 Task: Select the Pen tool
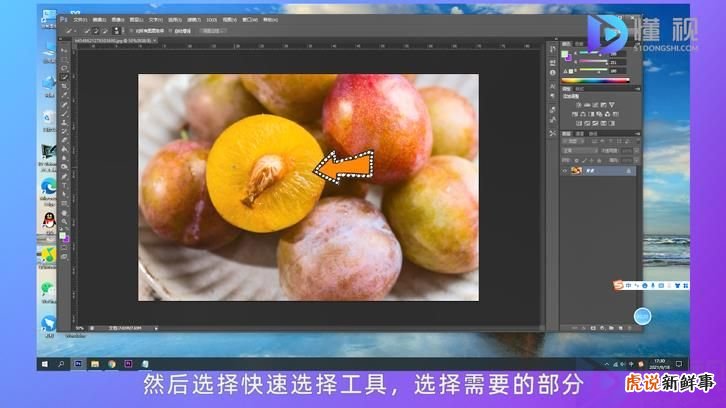[x=64, y=176]
